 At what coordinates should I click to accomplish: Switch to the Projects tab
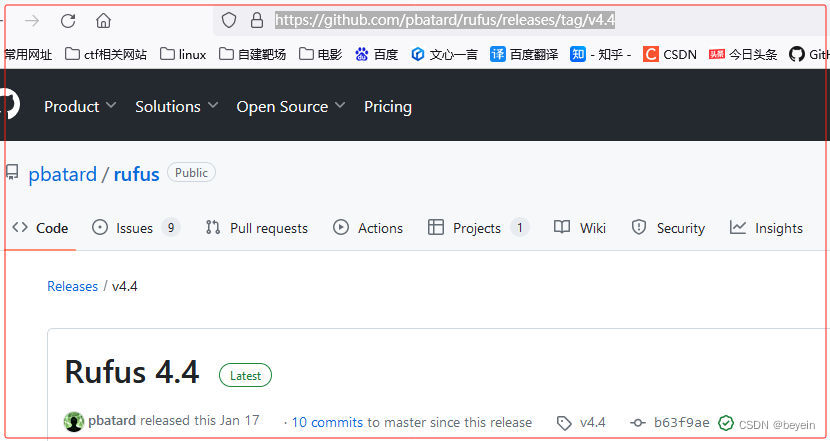pos(478,228)
